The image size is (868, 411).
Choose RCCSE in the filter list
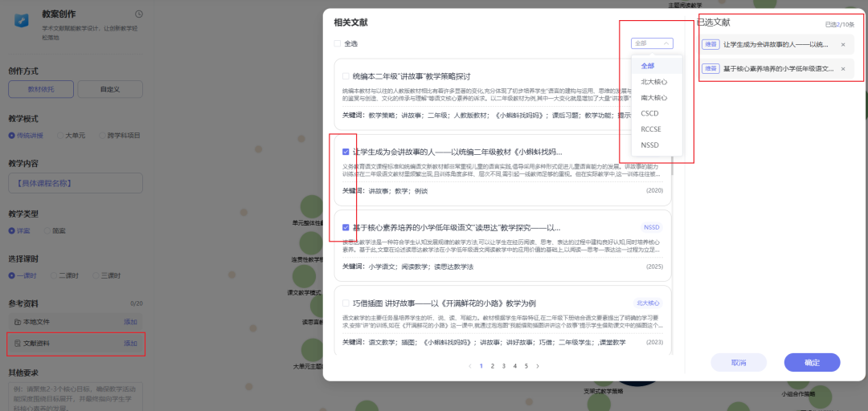coord(657,129)
